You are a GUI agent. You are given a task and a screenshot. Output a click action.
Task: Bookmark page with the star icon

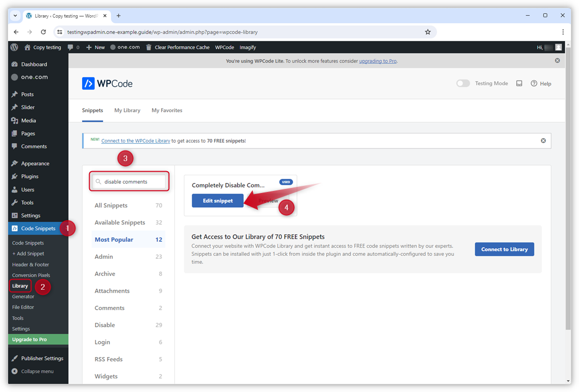pos(428,32)
